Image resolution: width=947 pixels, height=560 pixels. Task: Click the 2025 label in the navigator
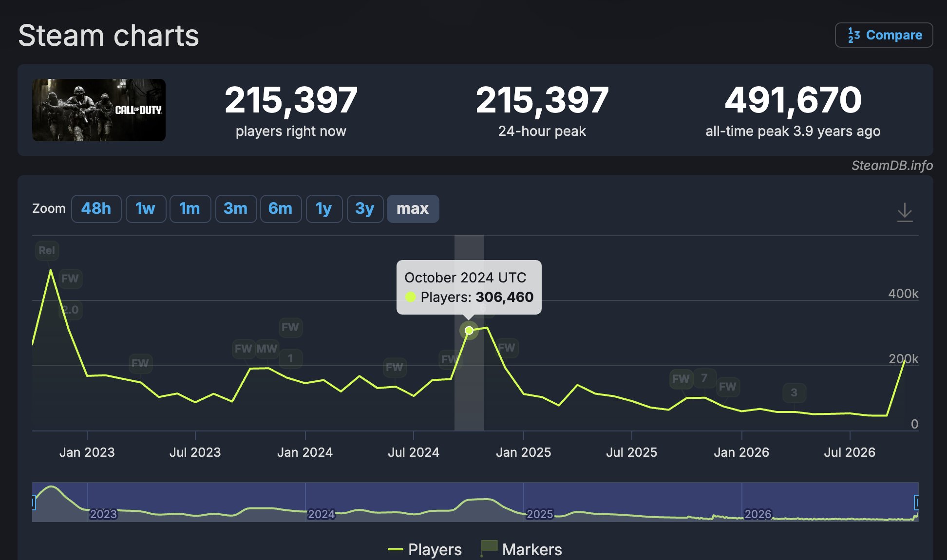[x=540, y=514]
